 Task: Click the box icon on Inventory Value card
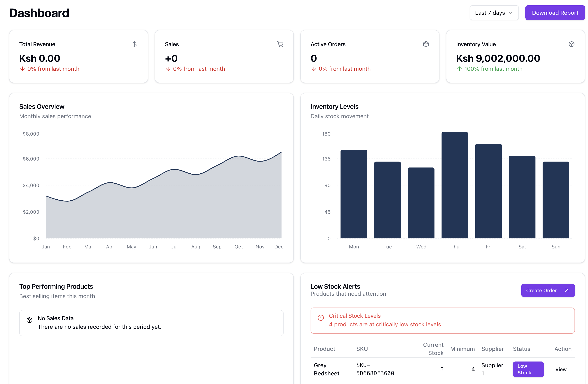571,44
